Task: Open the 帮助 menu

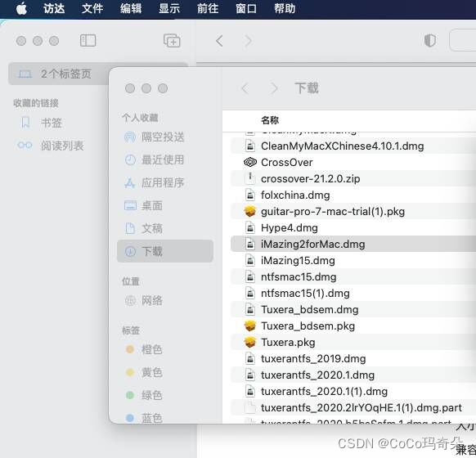Action: [285, 8]
